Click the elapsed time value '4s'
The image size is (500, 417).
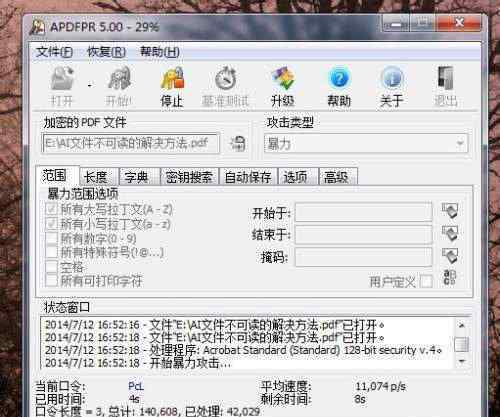[x=134, y=399]
